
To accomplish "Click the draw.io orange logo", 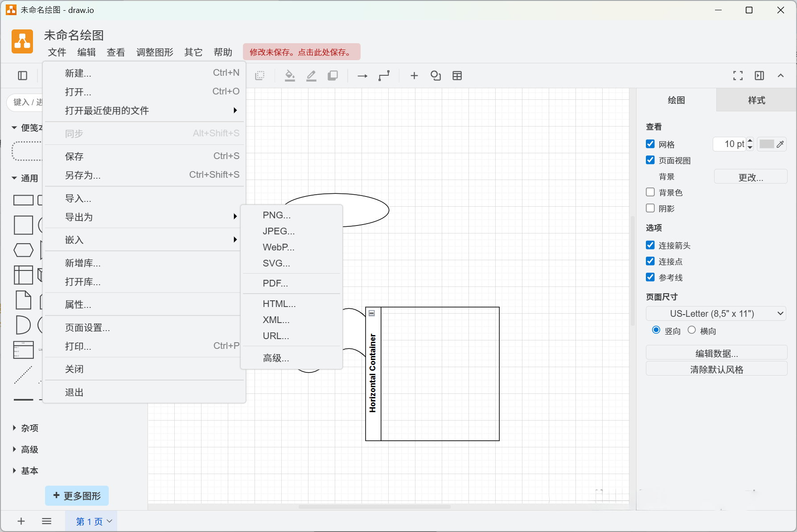I will pos(22,41).
